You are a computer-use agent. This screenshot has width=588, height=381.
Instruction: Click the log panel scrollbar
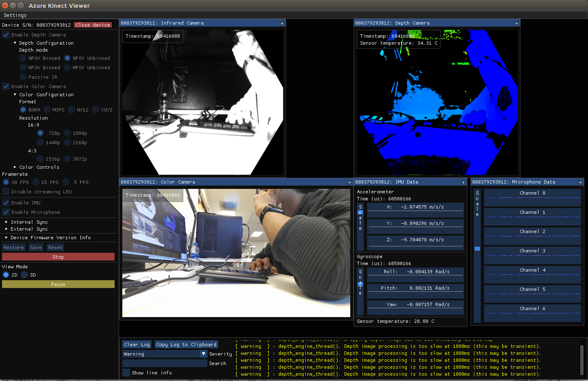click(582, 360)
